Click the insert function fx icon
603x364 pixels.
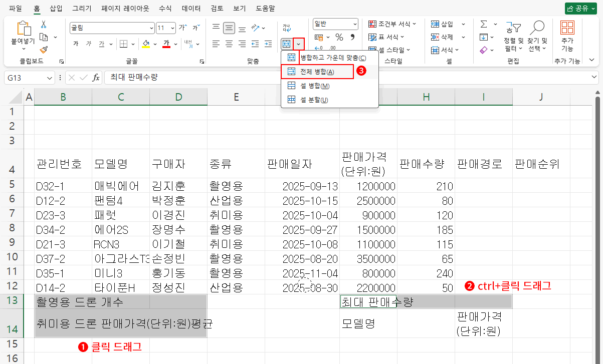click(96, 78)
